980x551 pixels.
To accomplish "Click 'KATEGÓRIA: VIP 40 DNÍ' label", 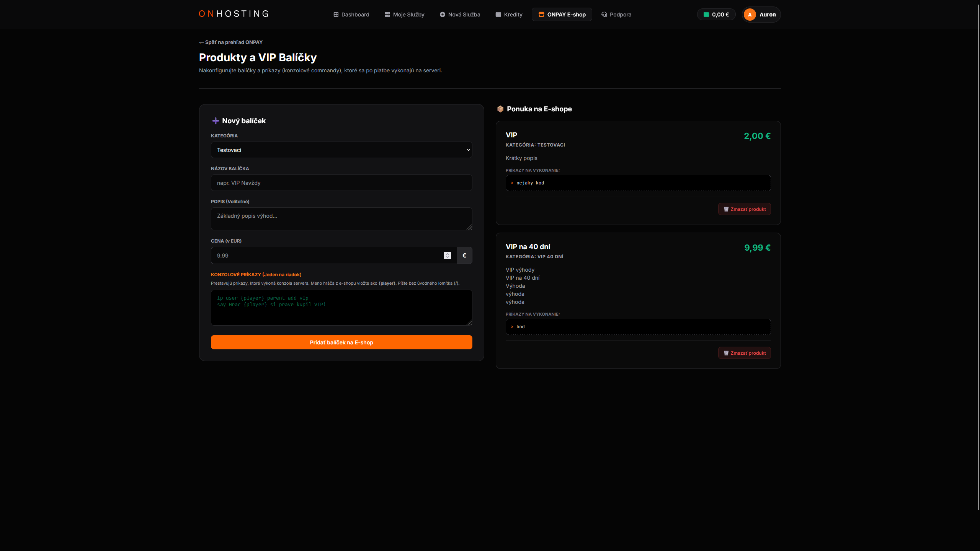I will (x=534, y=257).
